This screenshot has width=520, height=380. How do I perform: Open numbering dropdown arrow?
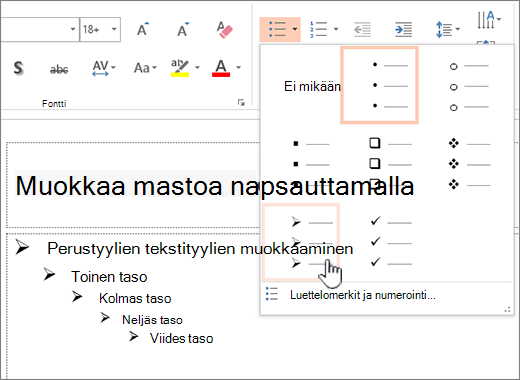pos(336,29)
